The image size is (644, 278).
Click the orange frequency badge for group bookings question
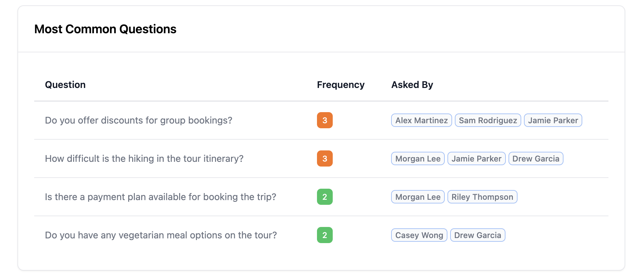click(x=324, y=120)
